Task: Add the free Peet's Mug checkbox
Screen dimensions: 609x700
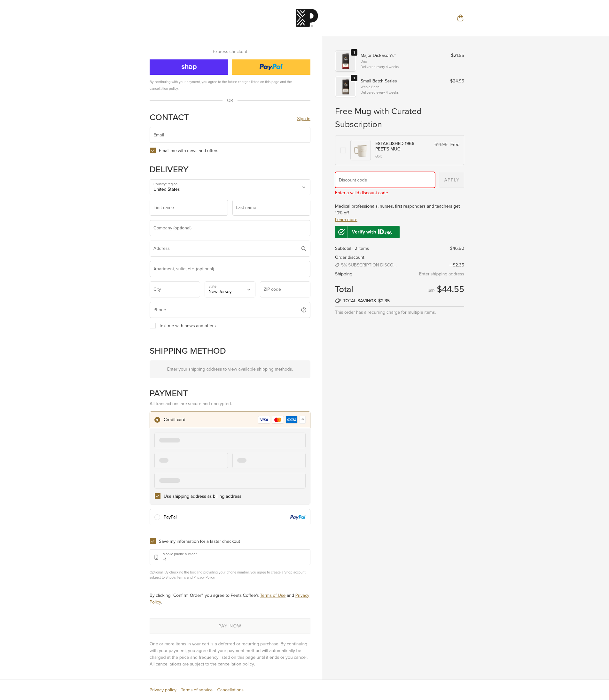Action: (343, 150)
